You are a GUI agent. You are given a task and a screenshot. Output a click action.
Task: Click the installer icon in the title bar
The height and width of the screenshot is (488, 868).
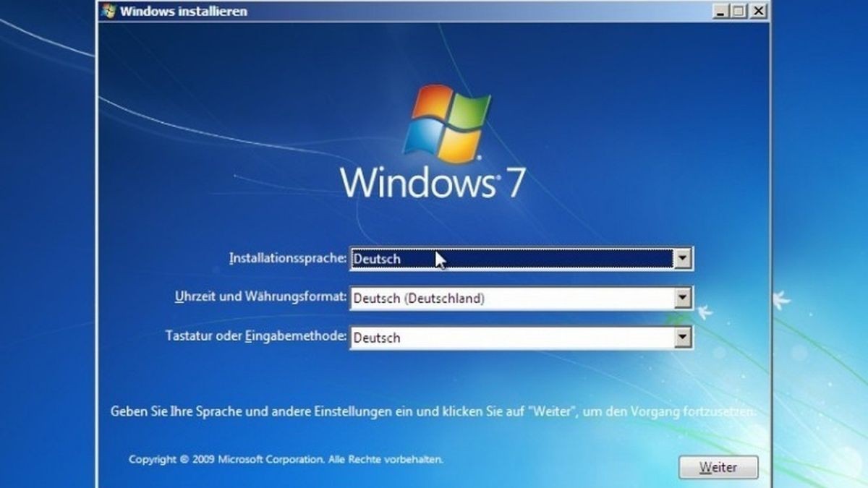coord(109,11)
